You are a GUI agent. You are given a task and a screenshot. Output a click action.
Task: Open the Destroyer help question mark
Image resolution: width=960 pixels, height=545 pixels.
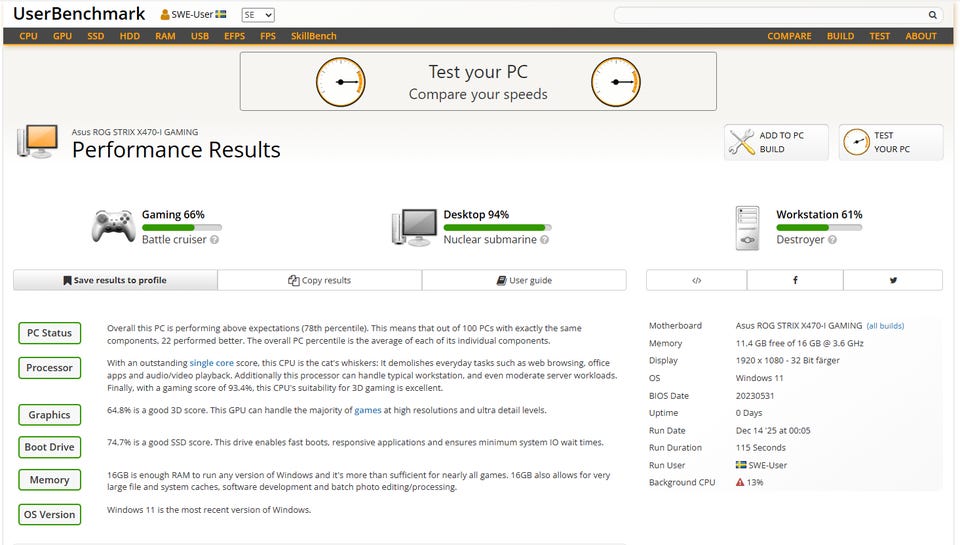832,240
